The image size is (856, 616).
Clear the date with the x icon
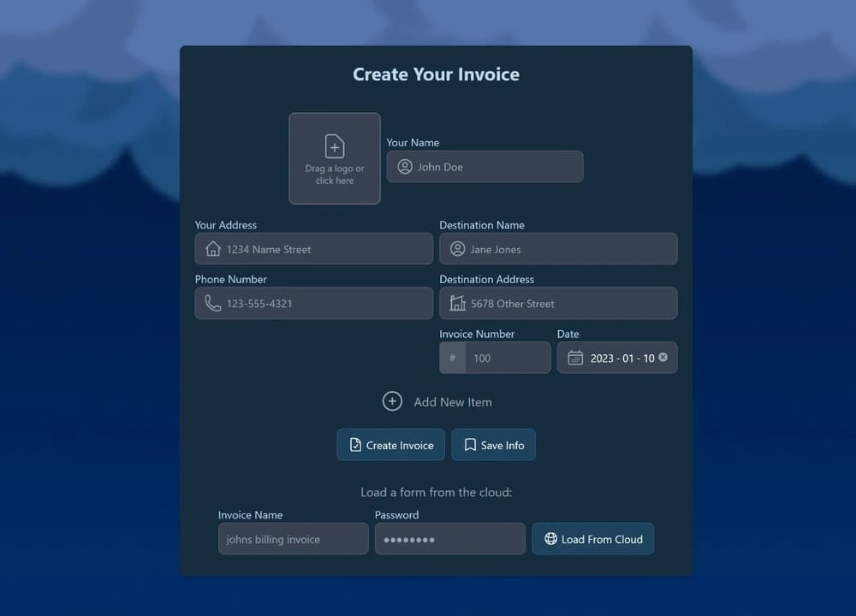(663, 357)
